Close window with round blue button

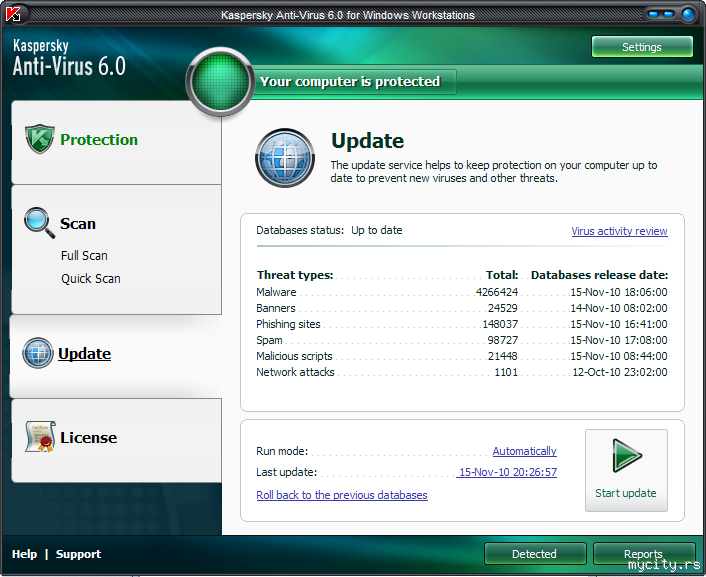[x=688, y=14]
